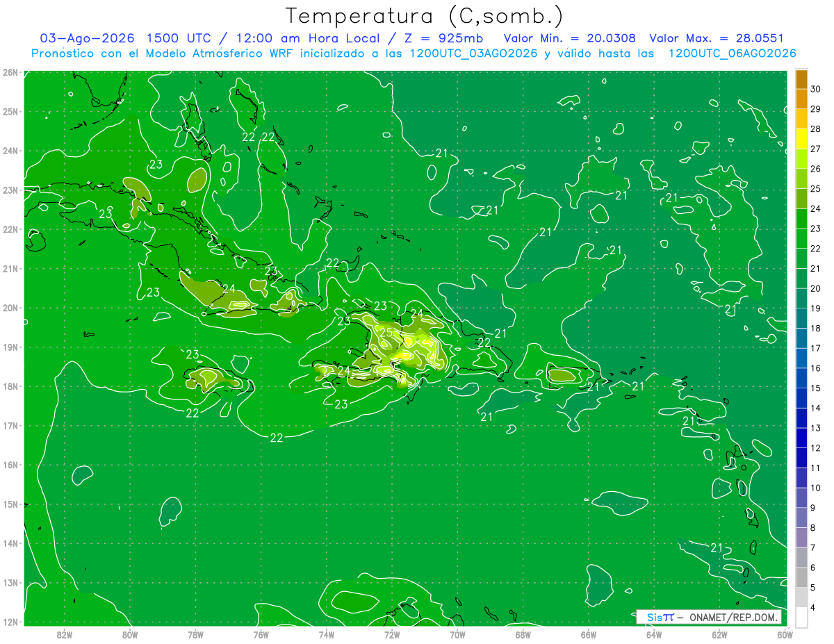Screen dimensions: 834x644
Task: Click the "66W" longitude axis label
Action: [589, 634]
